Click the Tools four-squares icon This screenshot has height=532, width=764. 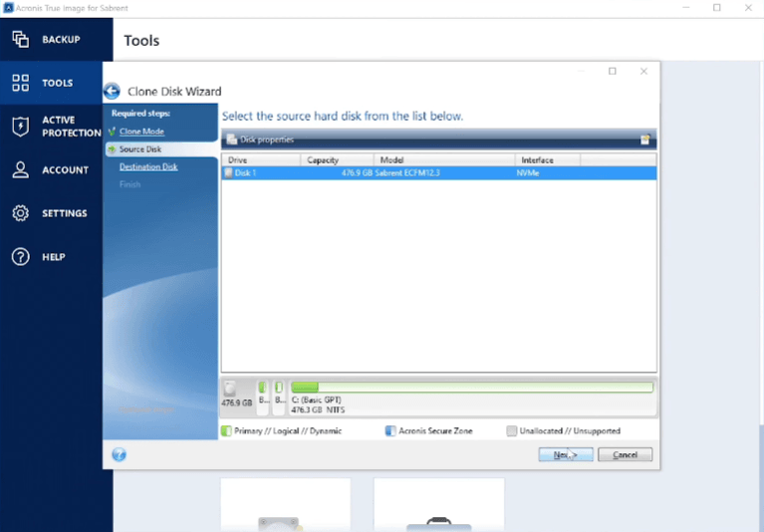pos(21,83)
